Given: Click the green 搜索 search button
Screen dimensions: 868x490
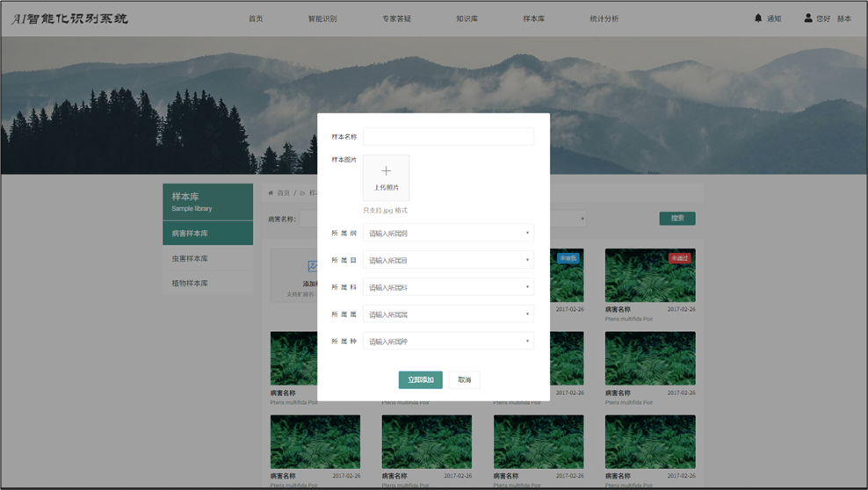Looking at the screenshot, I should [676, 219].
